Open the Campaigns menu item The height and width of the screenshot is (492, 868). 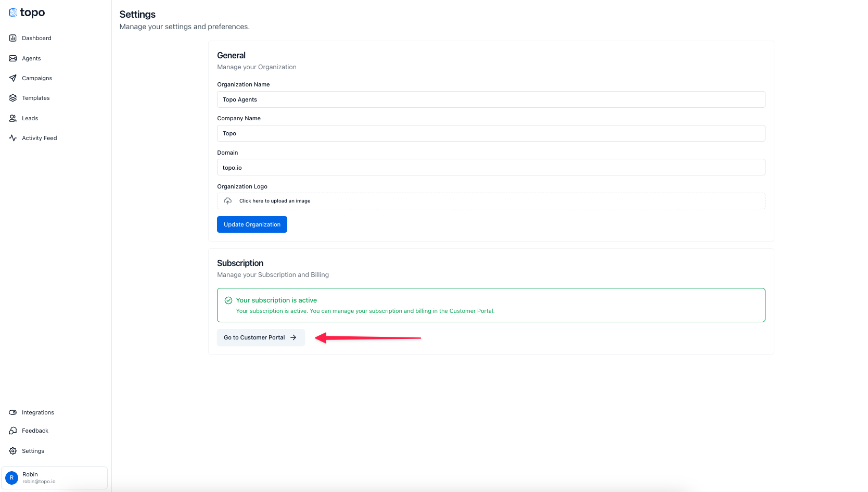[37, 78]
